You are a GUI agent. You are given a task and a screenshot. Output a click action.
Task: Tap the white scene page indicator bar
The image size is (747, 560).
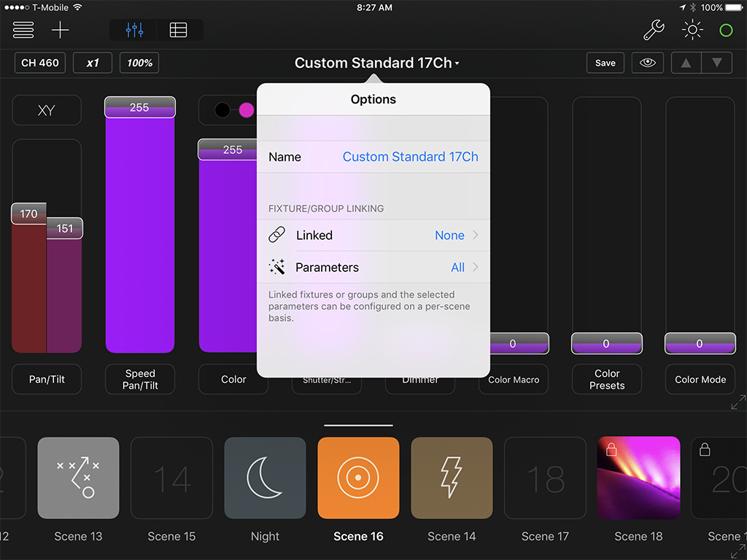pyautogui.click(x=358, y=425)
